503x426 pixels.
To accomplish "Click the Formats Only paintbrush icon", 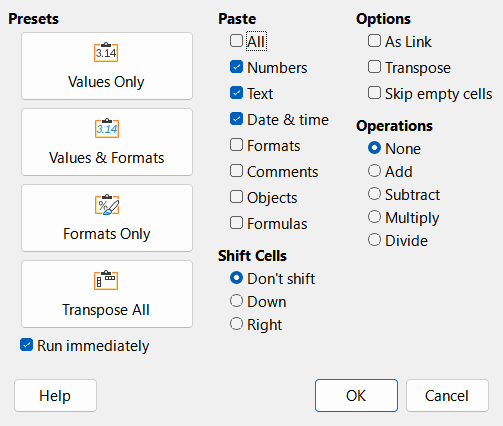I will tap(107, 204).
